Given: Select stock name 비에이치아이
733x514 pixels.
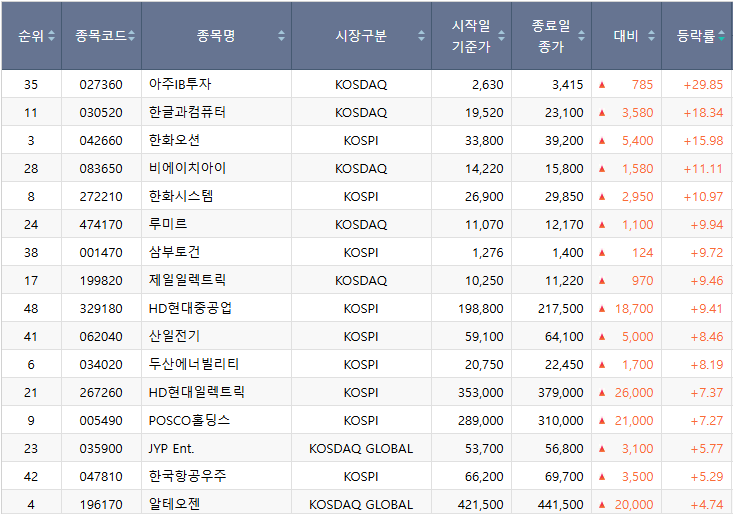Looking at the screenshot, I should point(187,168).
